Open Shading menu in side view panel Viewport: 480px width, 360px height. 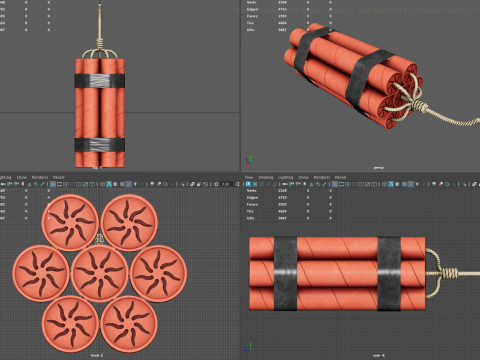pyautogui.click(x=266, y=177)
